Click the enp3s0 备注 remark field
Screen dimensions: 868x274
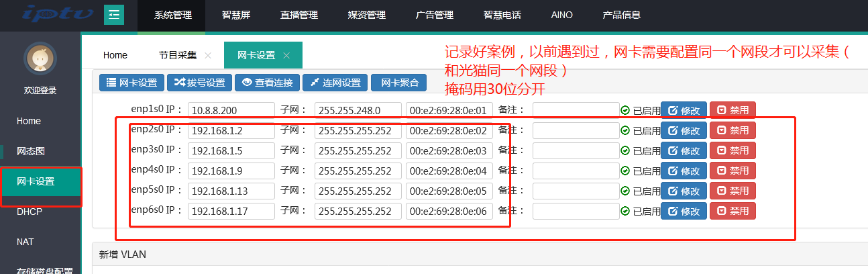click(576, 150)
